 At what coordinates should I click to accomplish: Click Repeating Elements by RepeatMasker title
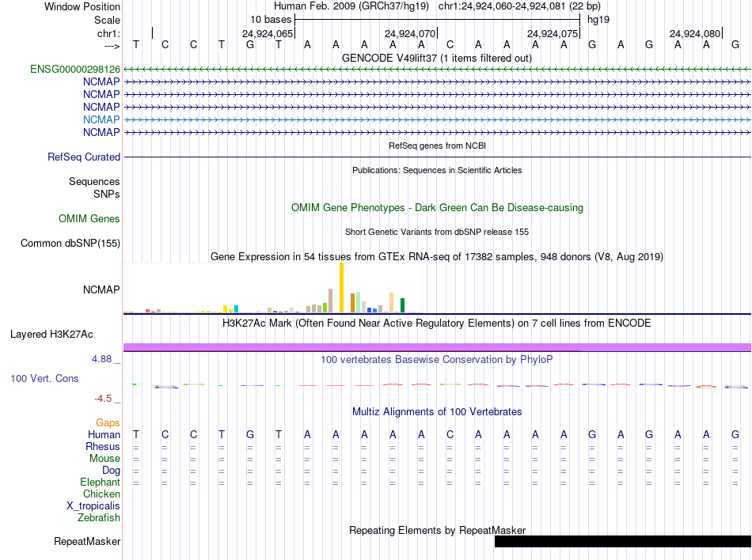[x=437, y=531]
